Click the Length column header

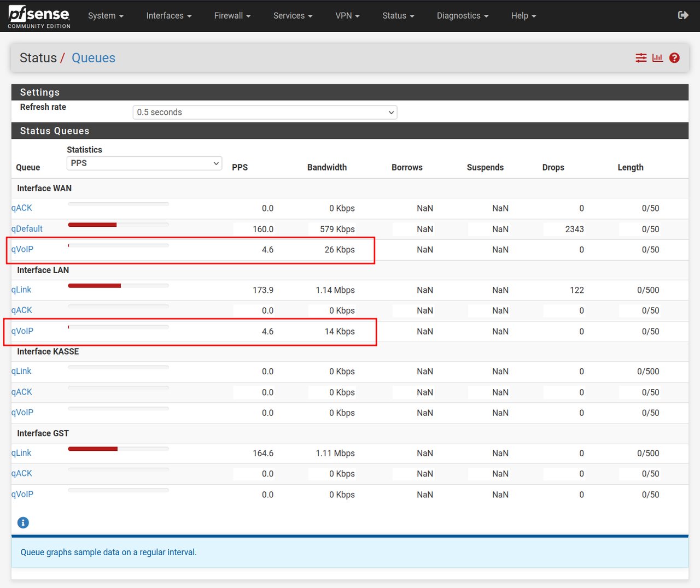tap(631, 167)
